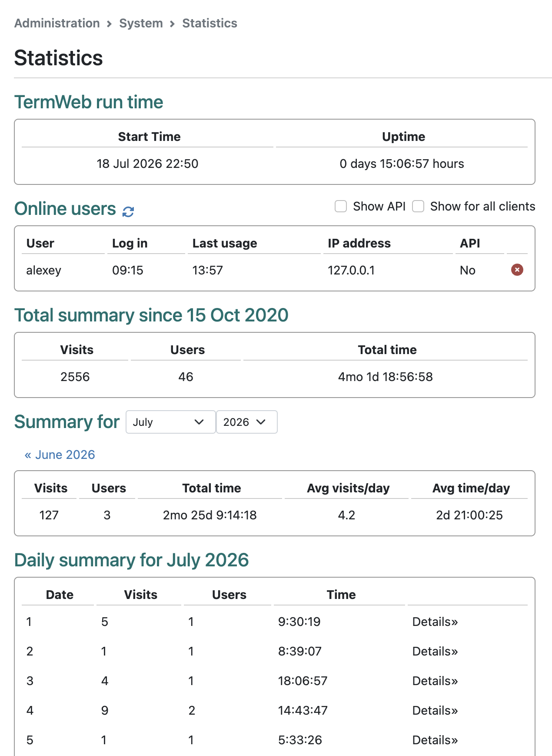View Details for July 3

(x=435, y=681)
